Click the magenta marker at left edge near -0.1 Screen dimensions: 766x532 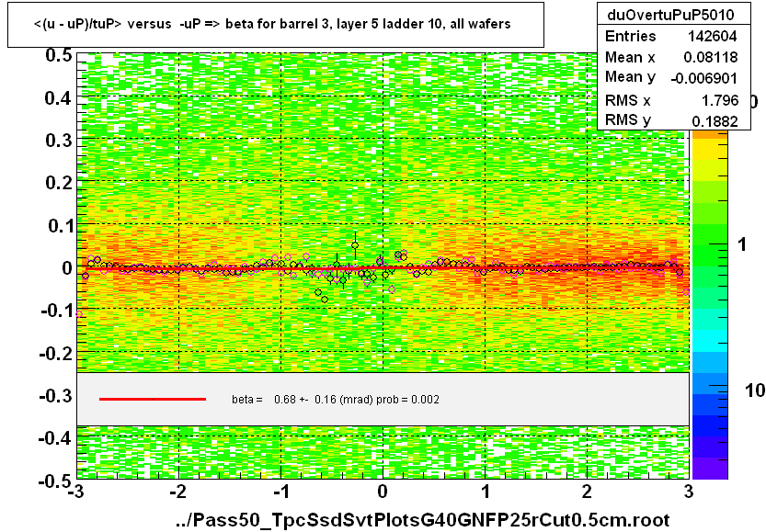(x=79, y=314)
